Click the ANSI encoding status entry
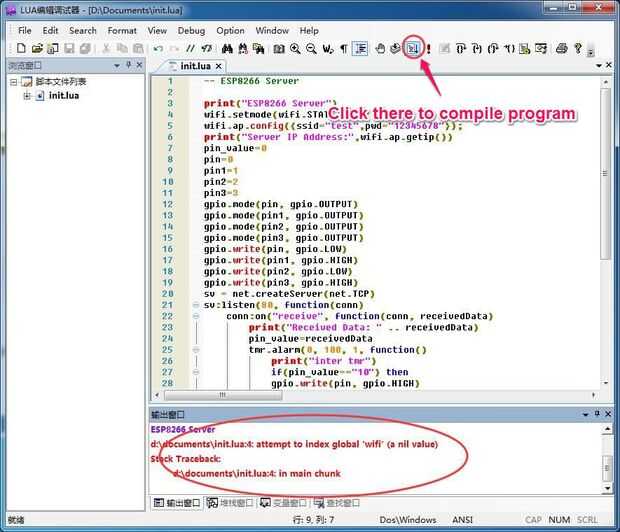Viewport: 620px width, 532px height. point(462,520)
